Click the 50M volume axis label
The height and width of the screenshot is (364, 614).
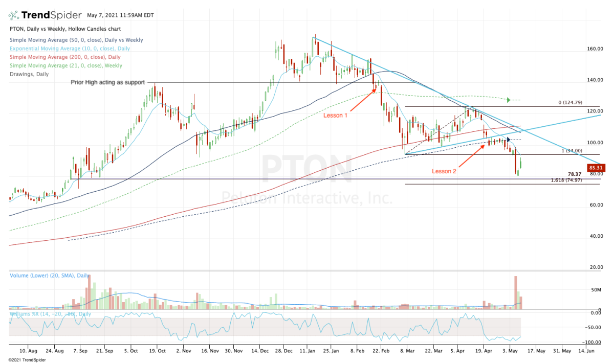(595, 290)
